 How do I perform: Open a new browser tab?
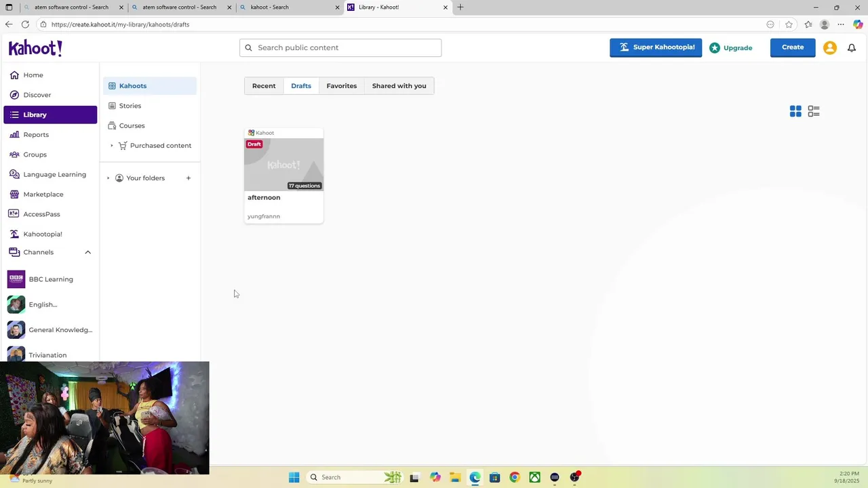click(460, 7)
